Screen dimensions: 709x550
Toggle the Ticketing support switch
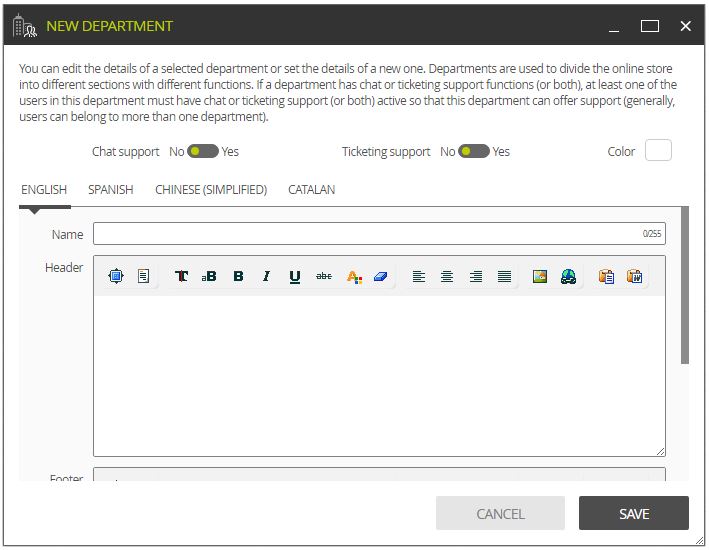click(x=474, y=151)
